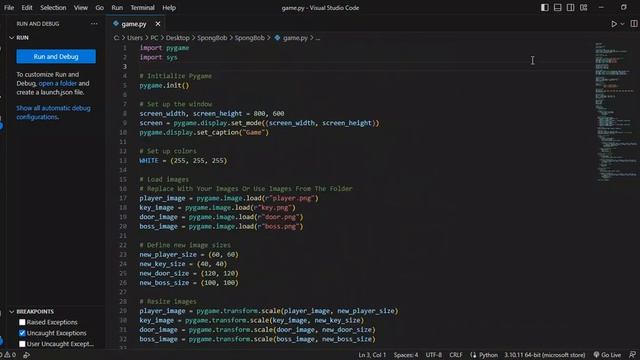The image size is (640, 360).
Task: Open the Help menu
Action: coord(169,8)
